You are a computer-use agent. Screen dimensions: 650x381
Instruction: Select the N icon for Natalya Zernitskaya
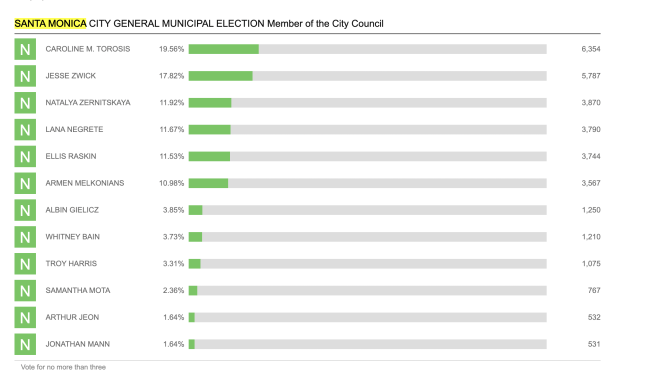tap(25, 103)
